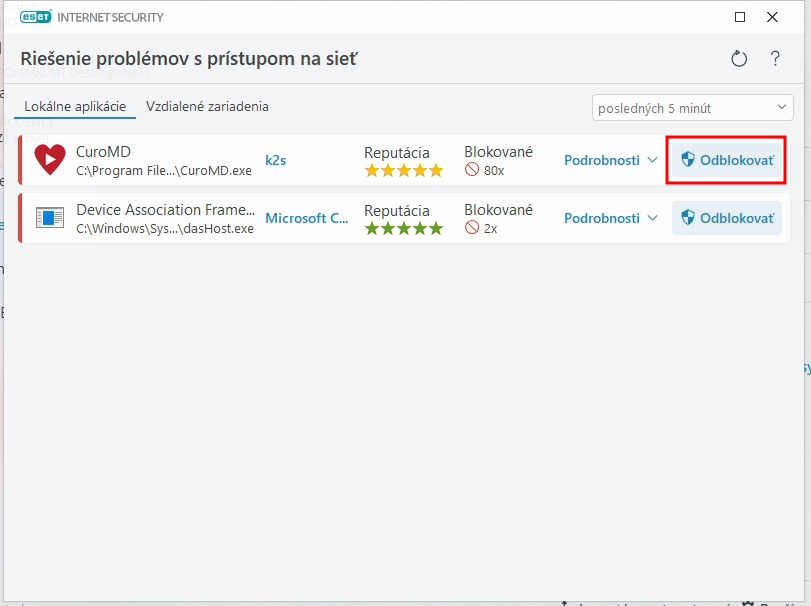The height and width of the screenshot is (606, 811).
Task: Open the 'posledných 5 minút' time dropdown
Action: tap(693, 108)
